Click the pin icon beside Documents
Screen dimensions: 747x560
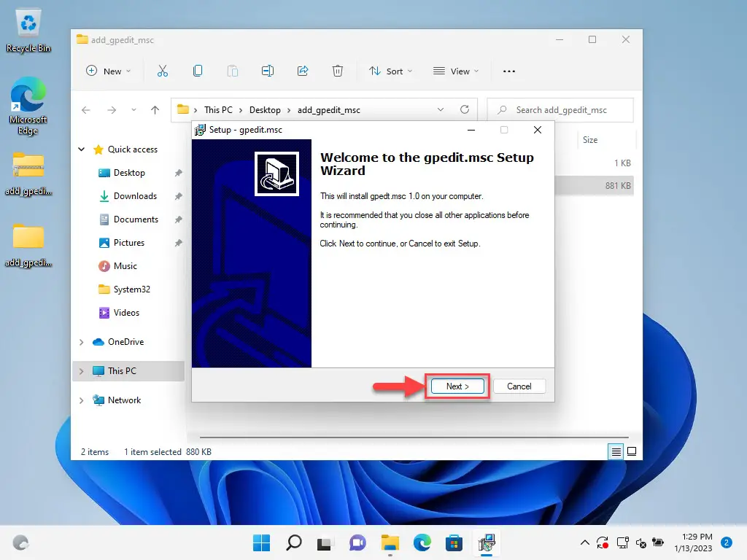click(x=178, y=219)
